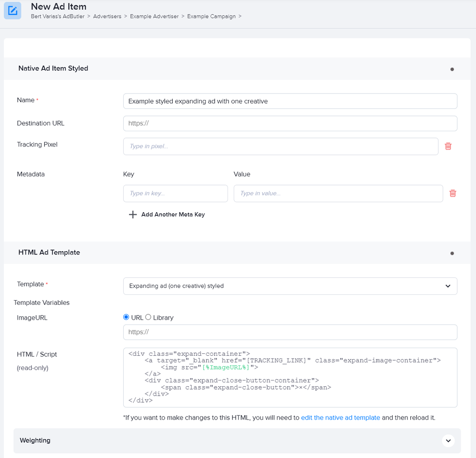Screen dimensions: 476x458
Task: Click the Template Variables label
Action: pos(41,302)
